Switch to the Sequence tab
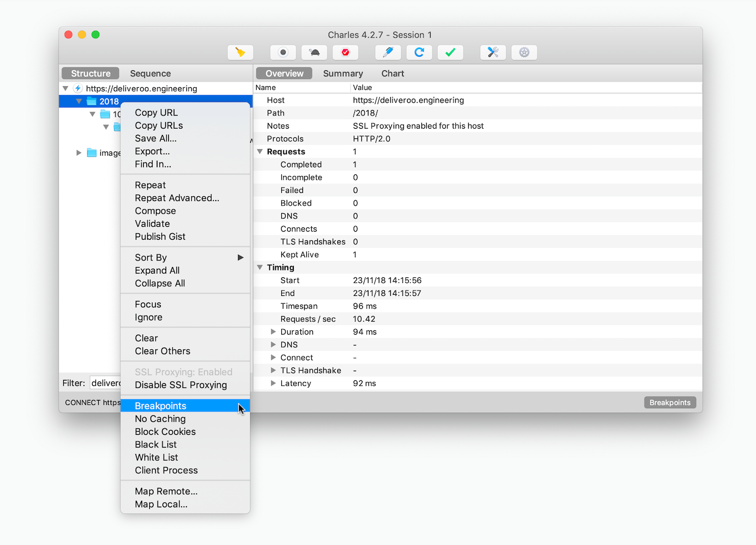Viewport: 756px width, 545px height. point(150,74)
